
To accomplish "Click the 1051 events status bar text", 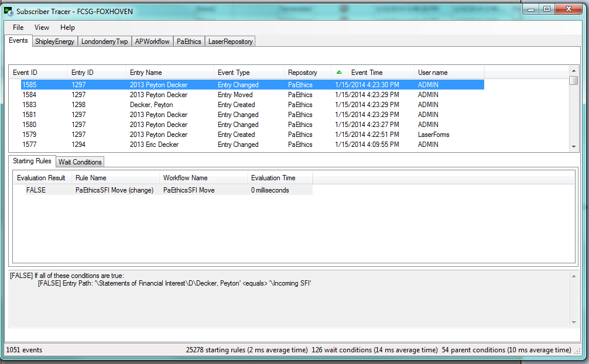I will (x=24, y=350).
